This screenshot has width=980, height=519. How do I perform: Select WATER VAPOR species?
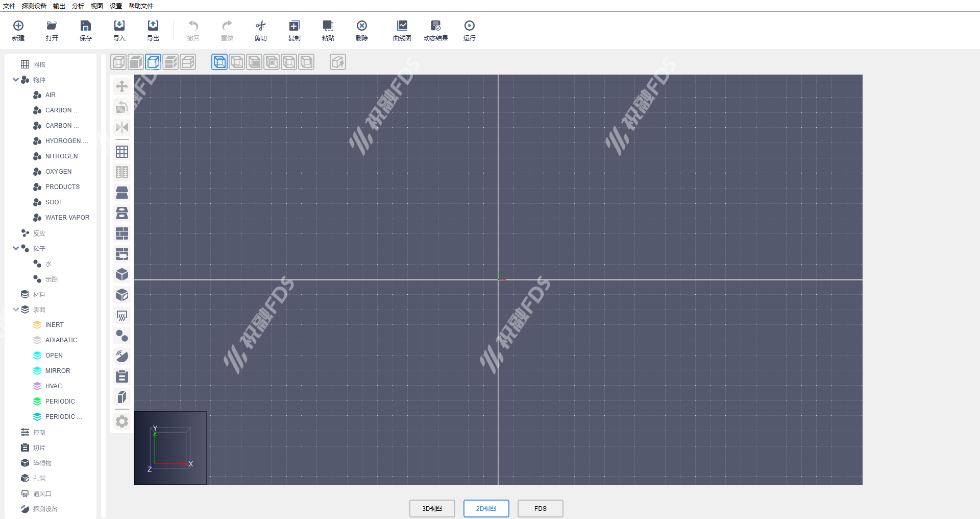click(x=61, y=218)
